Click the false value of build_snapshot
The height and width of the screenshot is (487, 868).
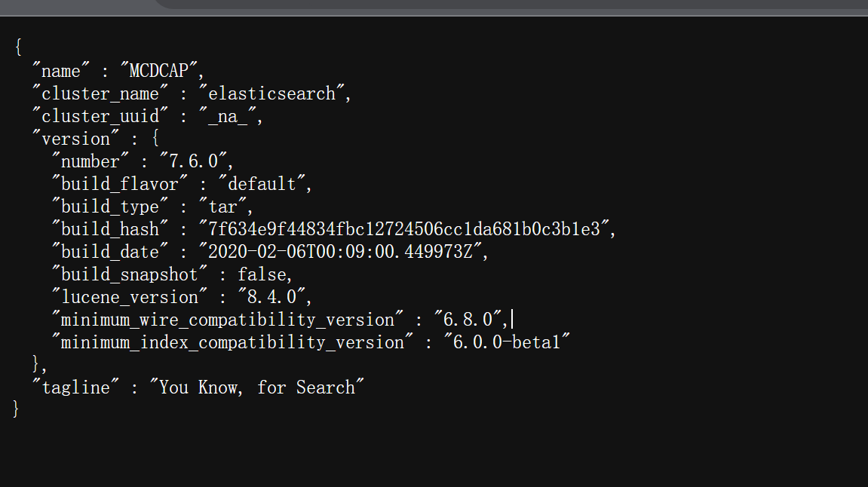(x=262, y=274)
